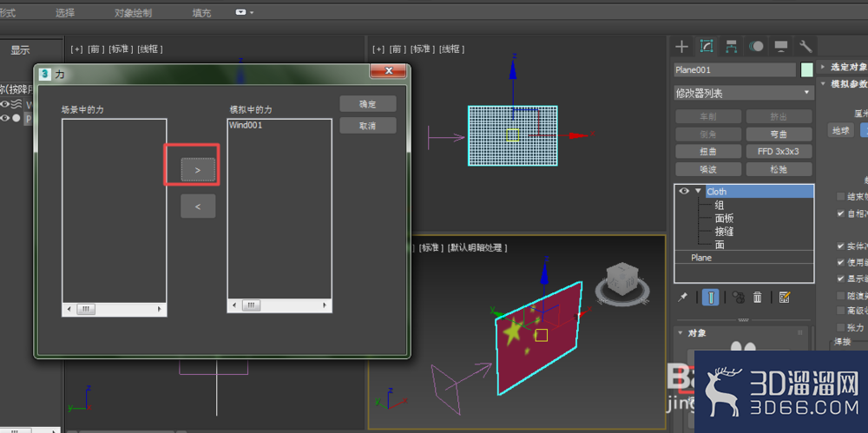Open the 对象绘制 ribbon tab
Image resolution: width=868 pixels, height=433 pixels.
tap(133, 13)
